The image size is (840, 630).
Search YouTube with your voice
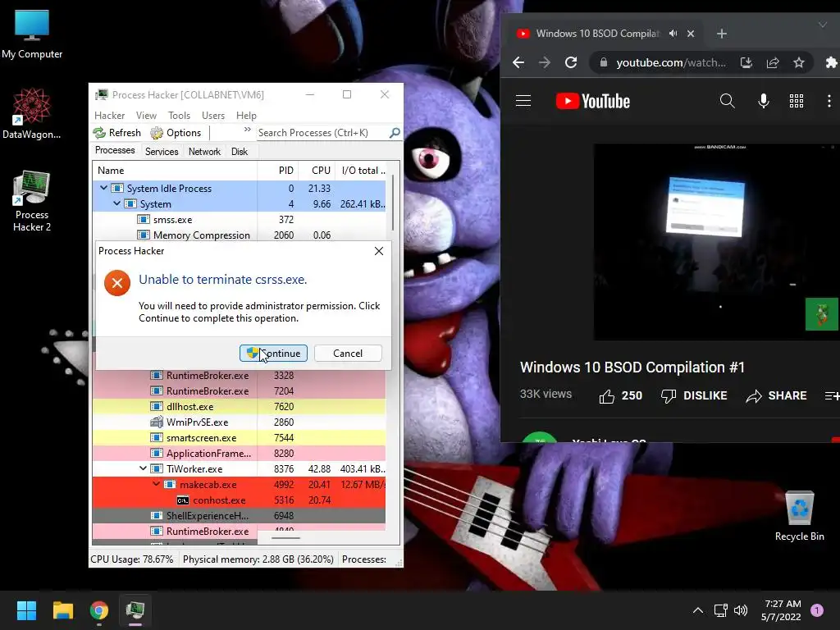tap(764, 101)
